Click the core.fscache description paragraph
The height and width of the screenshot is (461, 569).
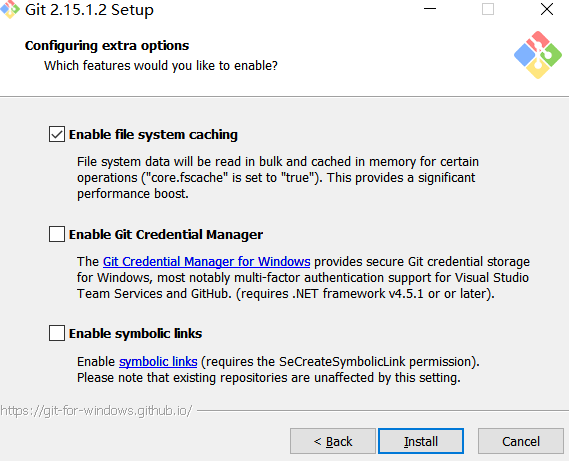(278, 178)
